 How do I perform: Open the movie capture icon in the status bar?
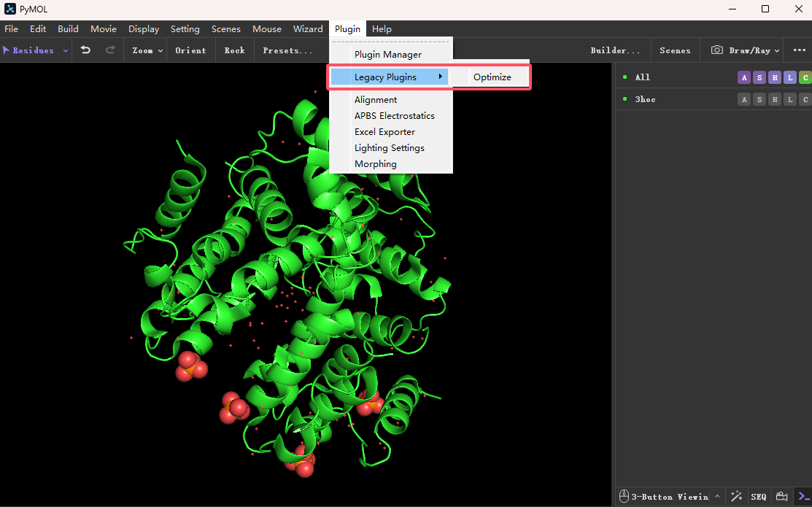click(x=781, y=496)
